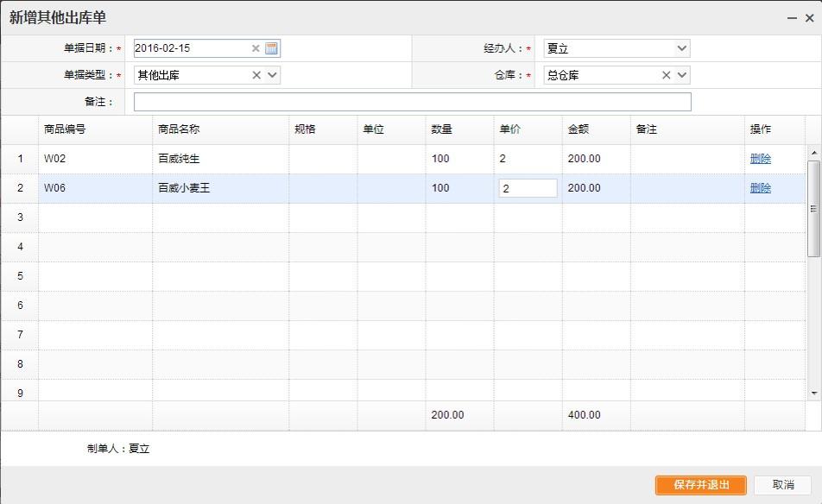Minimize the 新增其他出库单 dialog
822x504 pixels.
[x=792, y=18]
